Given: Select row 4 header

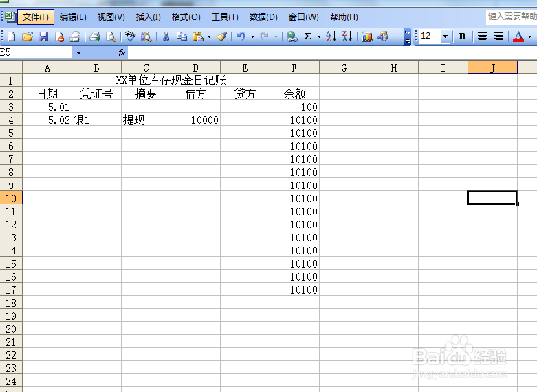Looking at the screenshot, I should coord(11,120).
